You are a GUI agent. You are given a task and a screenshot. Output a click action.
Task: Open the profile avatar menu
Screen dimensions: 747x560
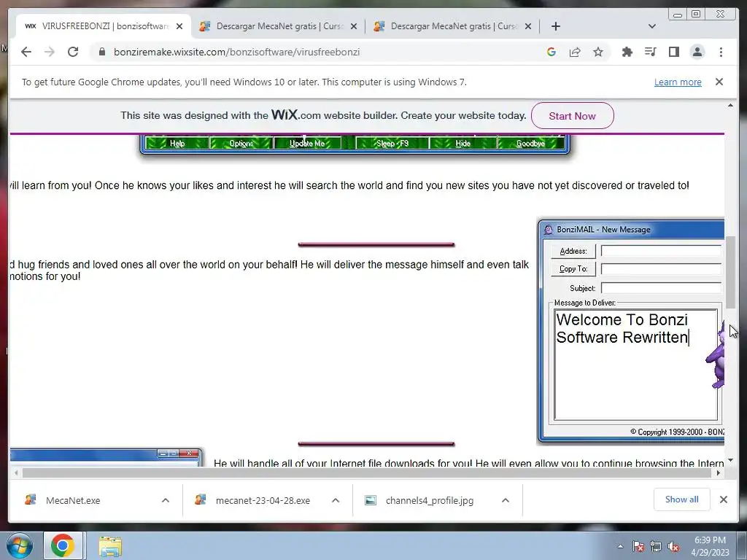[x=697, y=52]
